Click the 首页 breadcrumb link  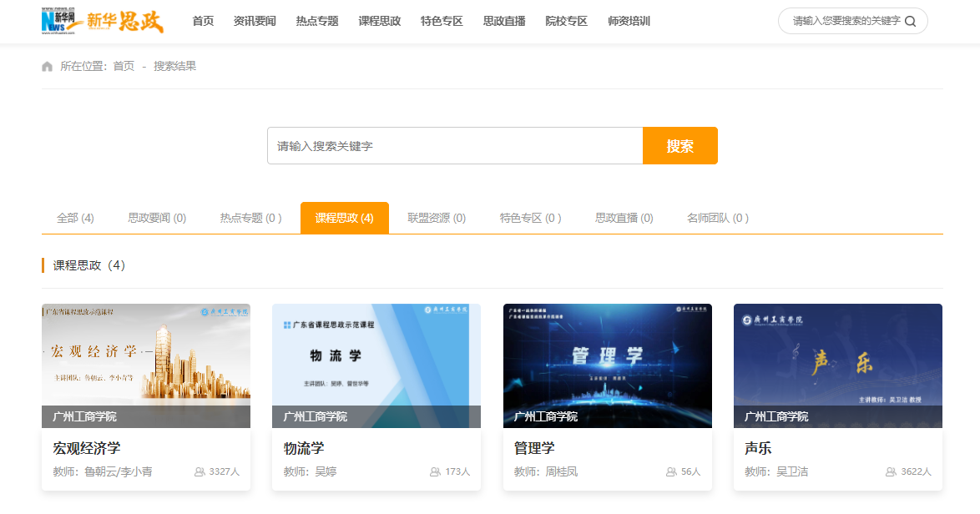pos(124,66)
